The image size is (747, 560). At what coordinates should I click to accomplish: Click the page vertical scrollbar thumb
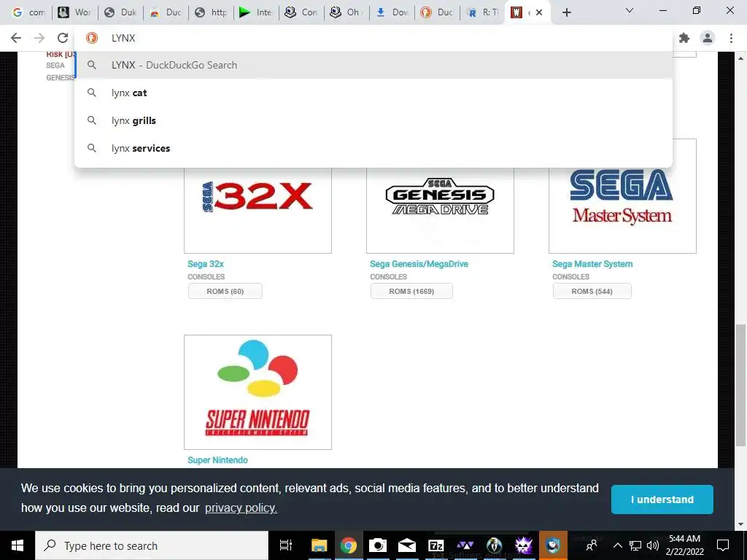coord(740,385)
